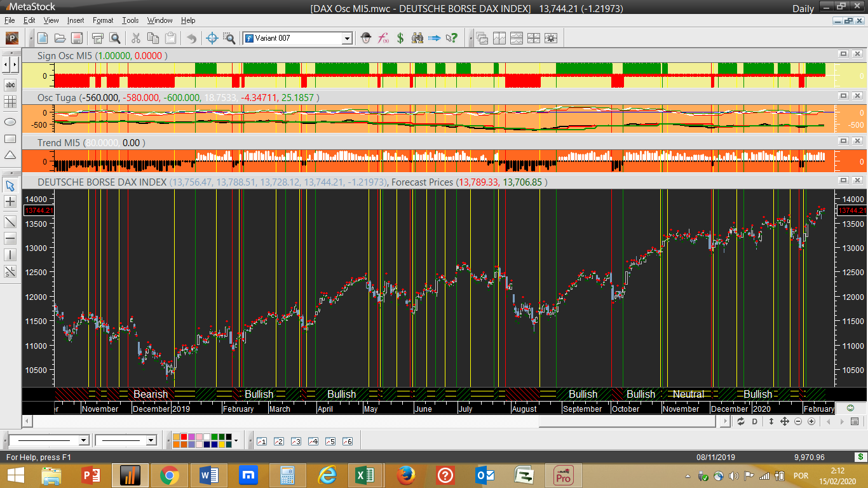Screen dimensions: 868x488
Task: Toggle the green smiley face button
Action: tap(850, 408)
